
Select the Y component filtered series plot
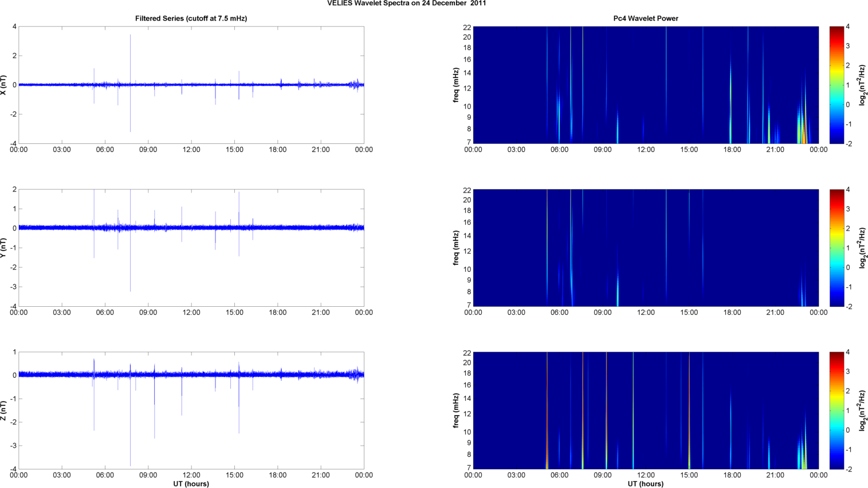pyautogui.click(x=191, y=270)
